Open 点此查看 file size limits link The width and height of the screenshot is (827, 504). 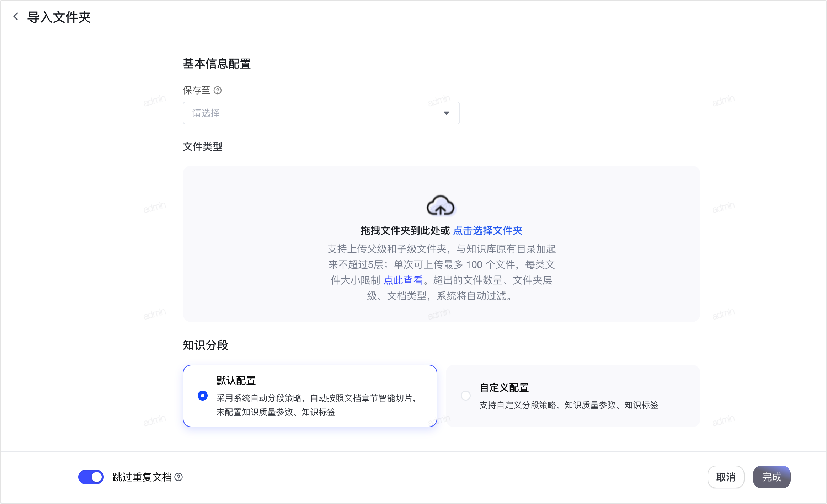click(x=403, y=280)
